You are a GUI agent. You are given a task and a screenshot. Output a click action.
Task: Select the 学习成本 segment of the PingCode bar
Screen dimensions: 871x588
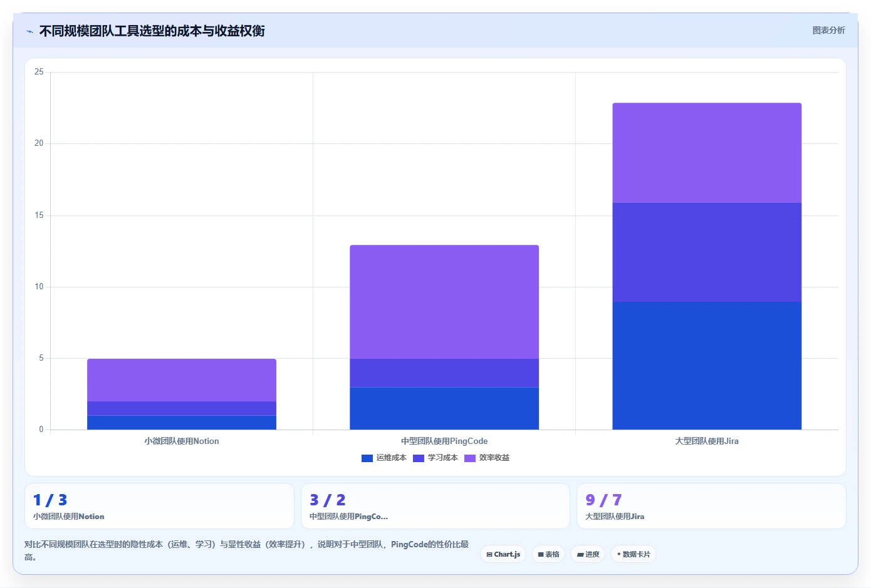pos(444,373)
